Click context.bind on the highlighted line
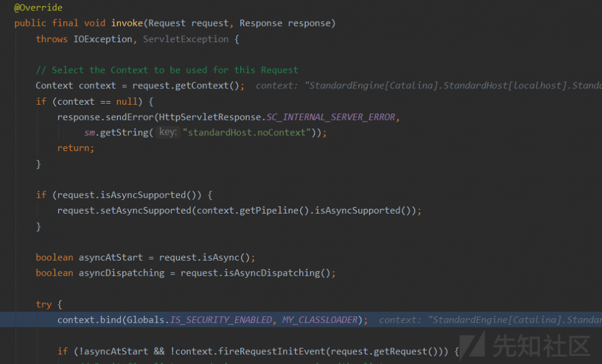The height and width of the screenshot is (364, 602). tap(90, 320)
